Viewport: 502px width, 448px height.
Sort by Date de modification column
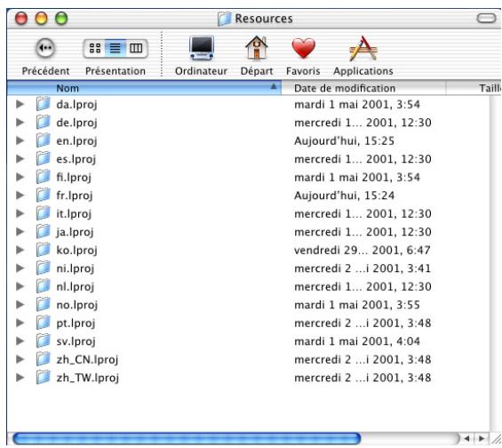click(363, 88)
